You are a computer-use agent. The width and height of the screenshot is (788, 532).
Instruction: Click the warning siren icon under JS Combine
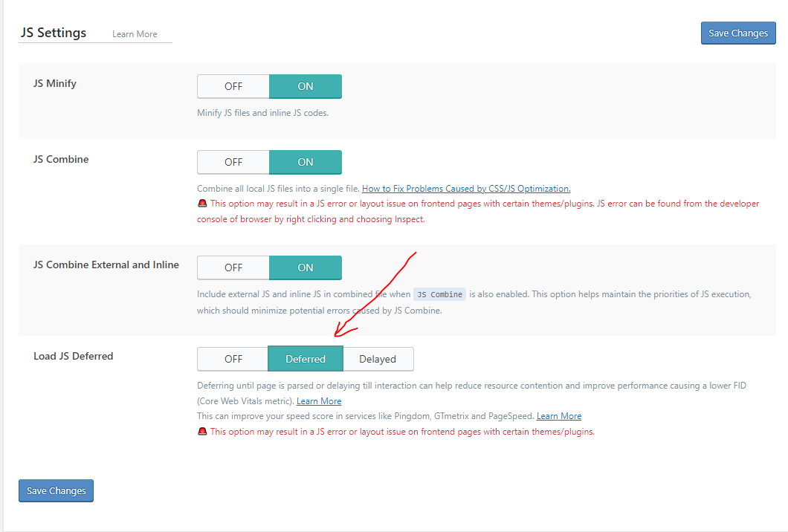click(x=202, y=204)
